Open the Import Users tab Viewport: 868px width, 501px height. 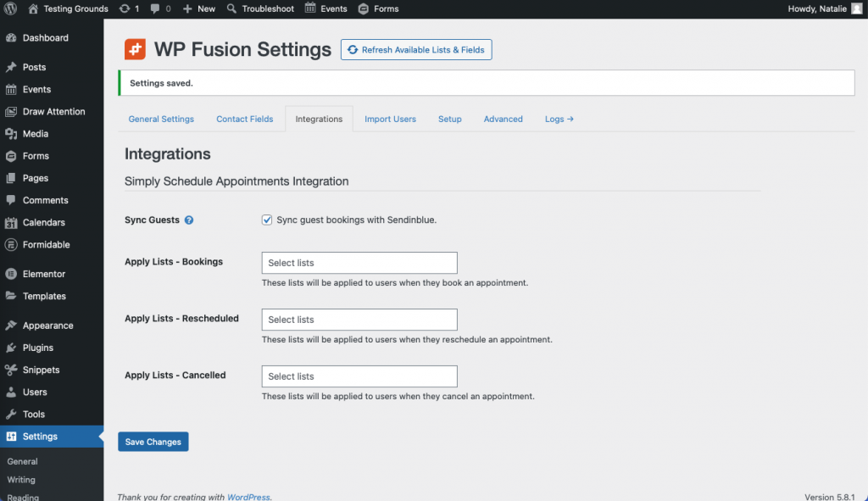(390, 119)
